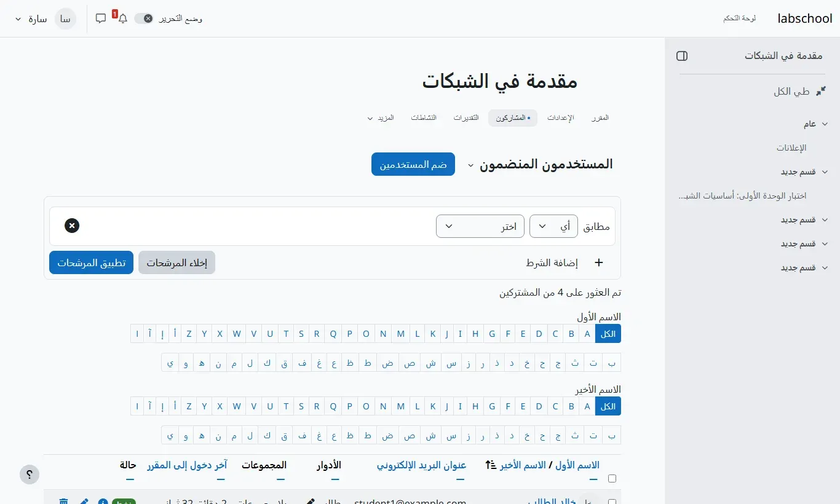Open the الإعلانات item in course index
The height and width of the screenshot is (504, 840).
pos(791,148)
